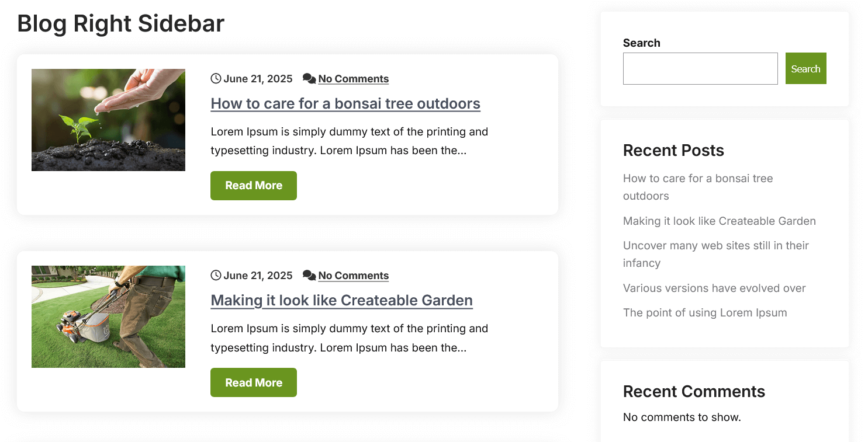Open 'Various versions have evolved over' recent post

[714, 288]
